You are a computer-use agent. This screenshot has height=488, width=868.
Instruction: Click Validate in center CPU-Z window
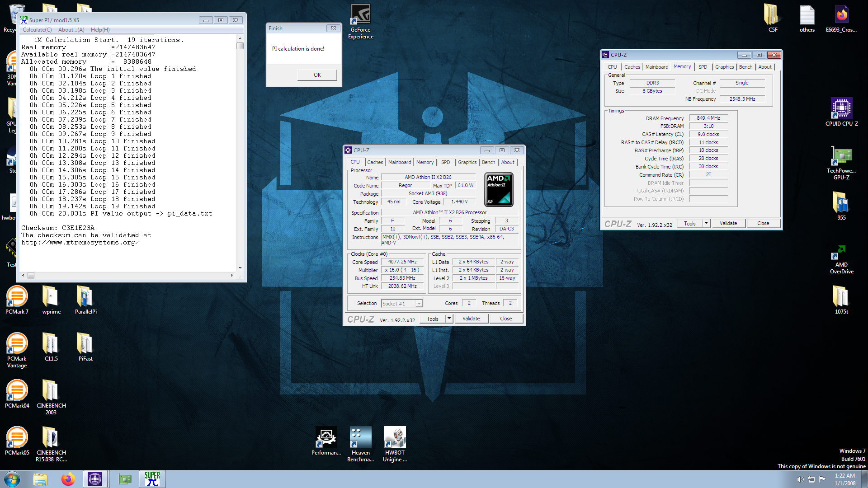471,319
